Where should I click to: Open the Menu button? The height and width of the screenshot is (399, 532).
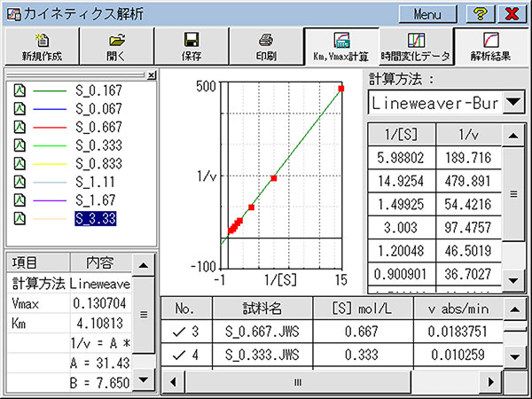pyautogui.click(x=427, y=14)
